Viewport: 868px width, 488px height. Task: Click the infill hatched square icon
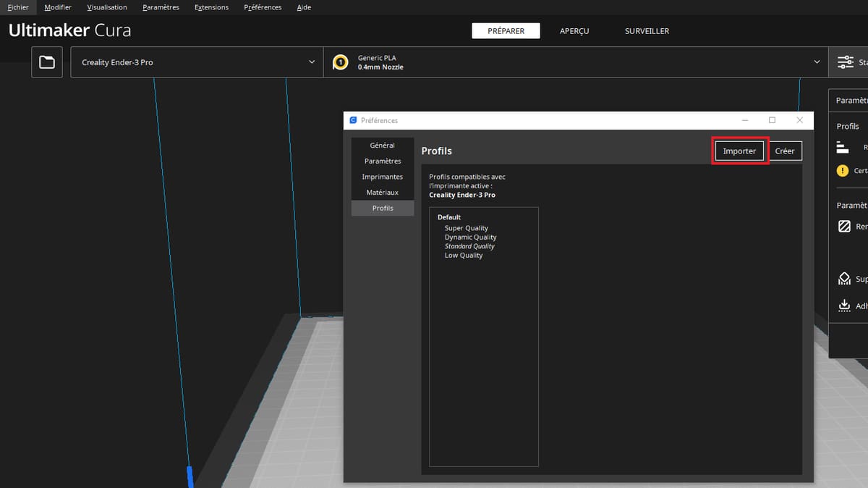pos(843,226)
